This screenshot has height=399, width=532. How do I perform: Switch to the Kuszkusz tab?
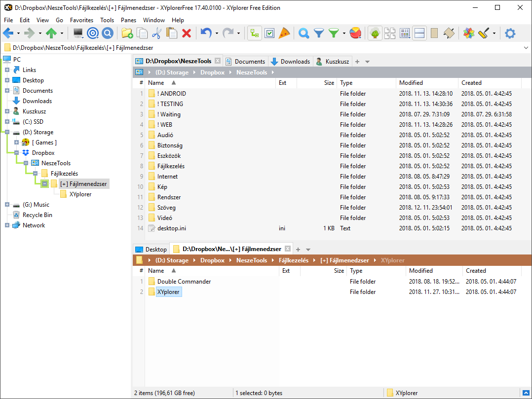pos(333,61)
